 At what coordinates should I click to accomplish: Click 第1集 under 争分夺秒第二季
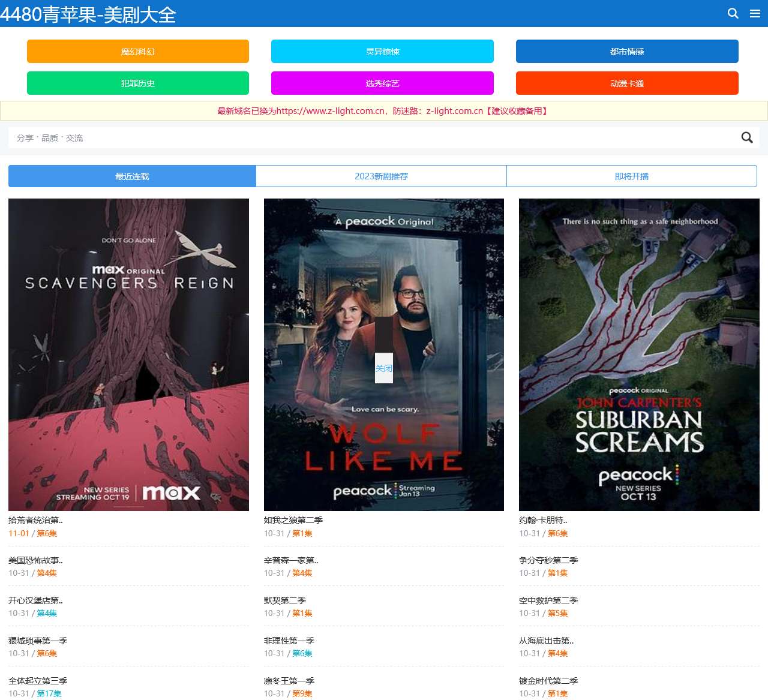pyautogui.click(x=557, y=573)
